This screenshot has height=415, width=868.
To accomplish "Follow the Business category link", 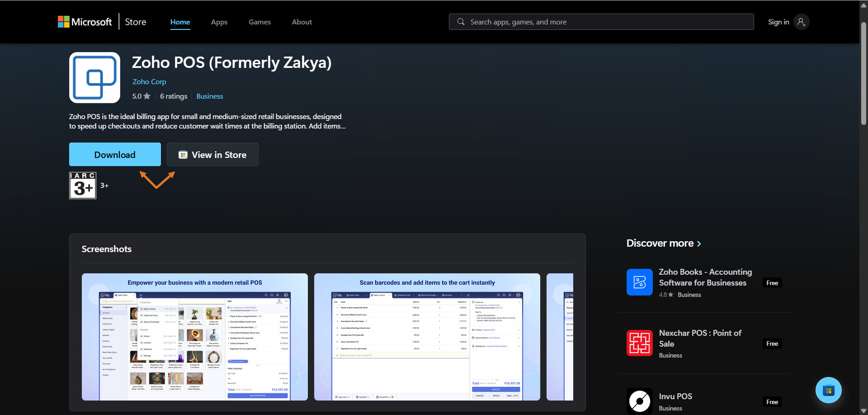I will tap(209, 96).
